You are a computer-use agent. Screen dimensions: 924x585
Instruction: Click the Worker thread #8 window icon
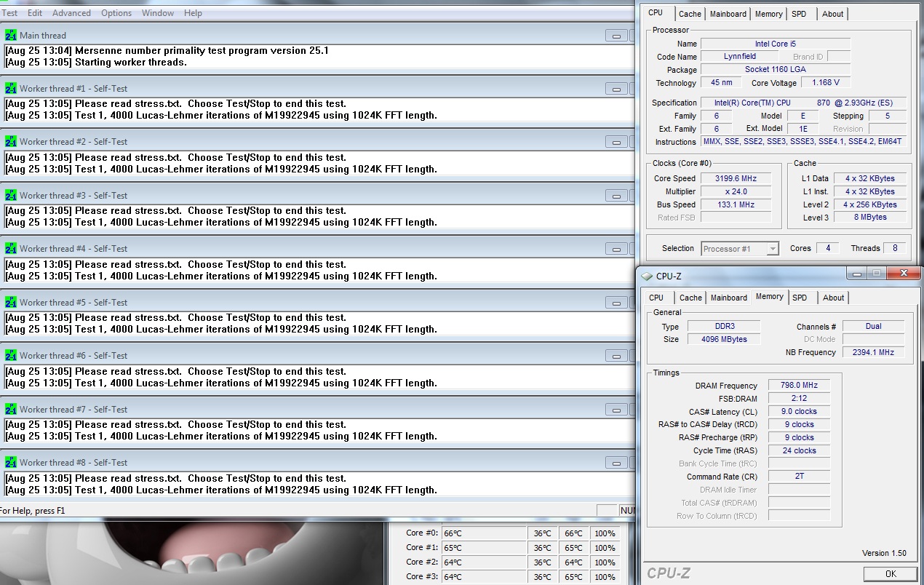click(11, 463)
